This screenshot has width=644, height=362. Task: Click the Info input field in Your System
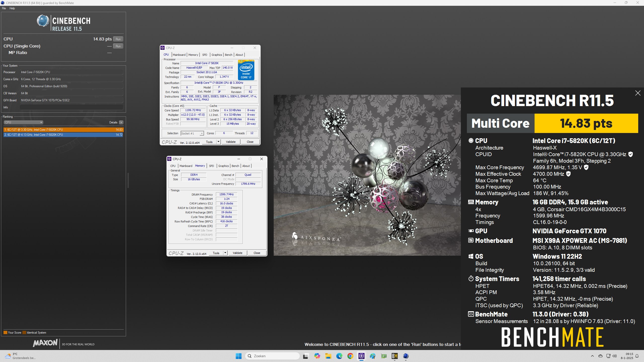(71, 107)
